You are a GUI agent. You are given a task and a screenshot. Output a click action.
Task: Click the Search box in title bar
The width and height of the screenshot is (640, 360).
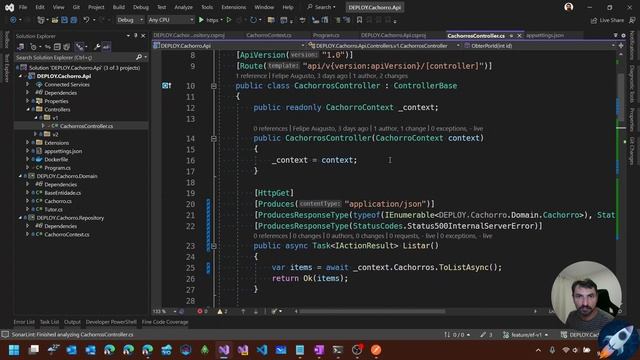click(x=322, y=7)
